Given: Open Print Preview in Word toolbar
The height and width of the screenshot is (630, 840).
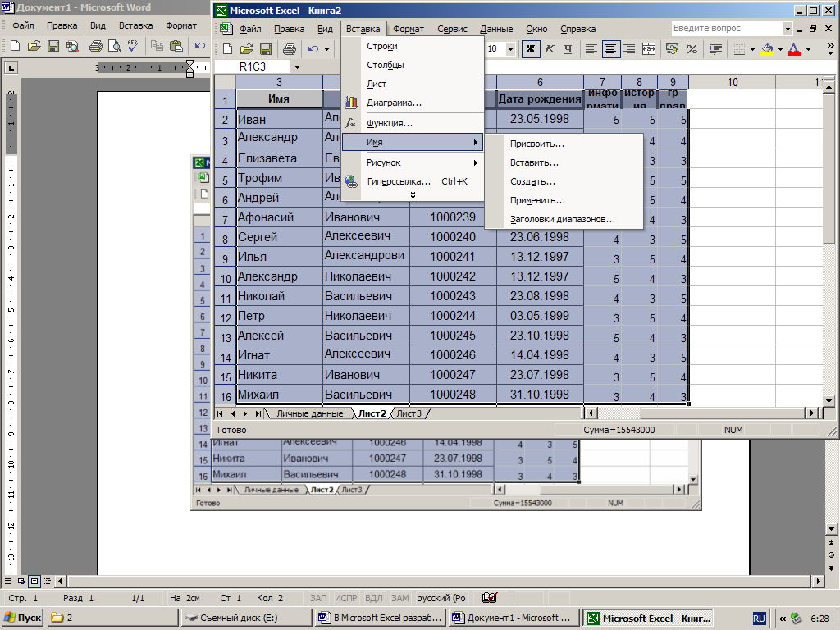Looking at the screenshot, I should 114,46.
